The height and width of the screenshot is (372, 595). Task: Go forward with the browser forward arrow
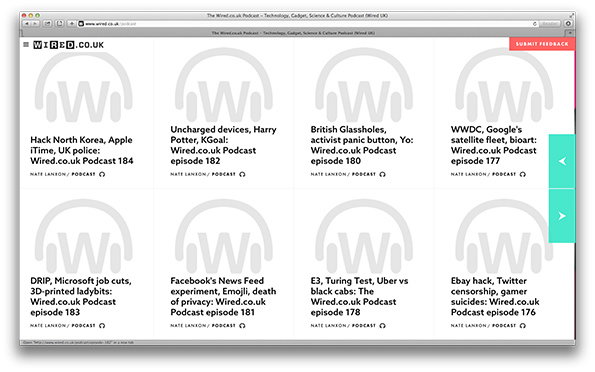(35, 24)
